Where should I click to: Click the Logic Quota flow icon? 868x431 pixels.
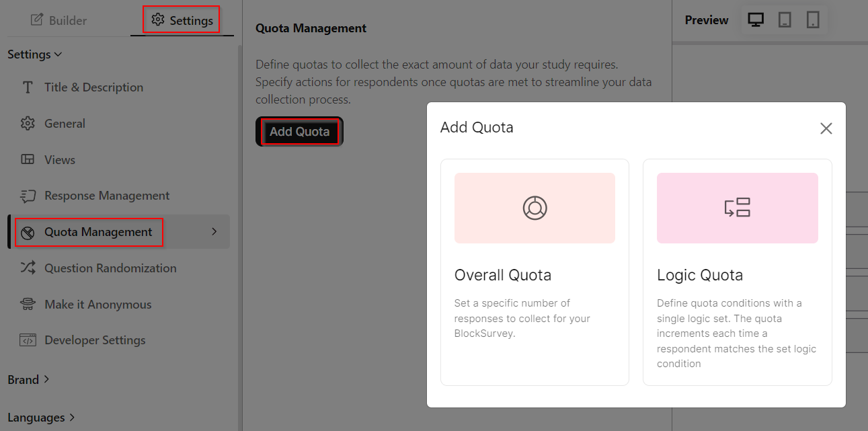point(737,208)
